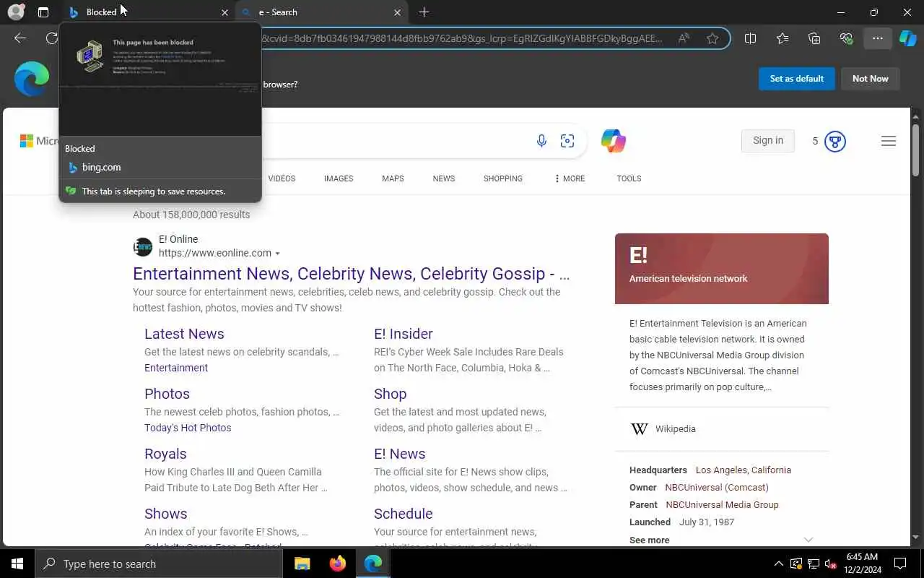
Task: Open a new tab with plus button
Action: (424, 12)
